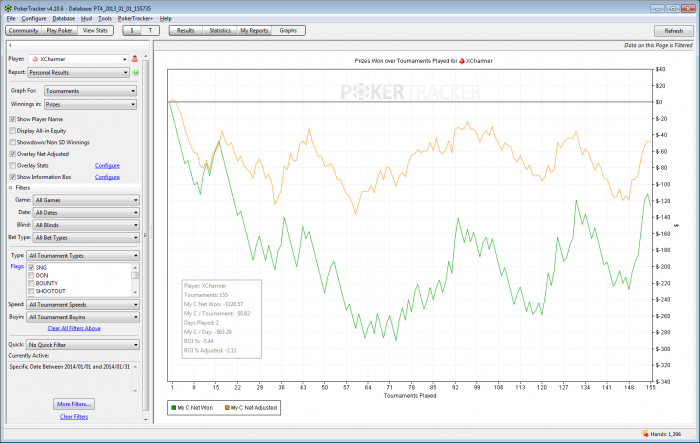The image size is (700, 443).
Task: Toggle Overlay Net Adjusted checkbox
Action: pyautogui.click(x=12, y=154)
